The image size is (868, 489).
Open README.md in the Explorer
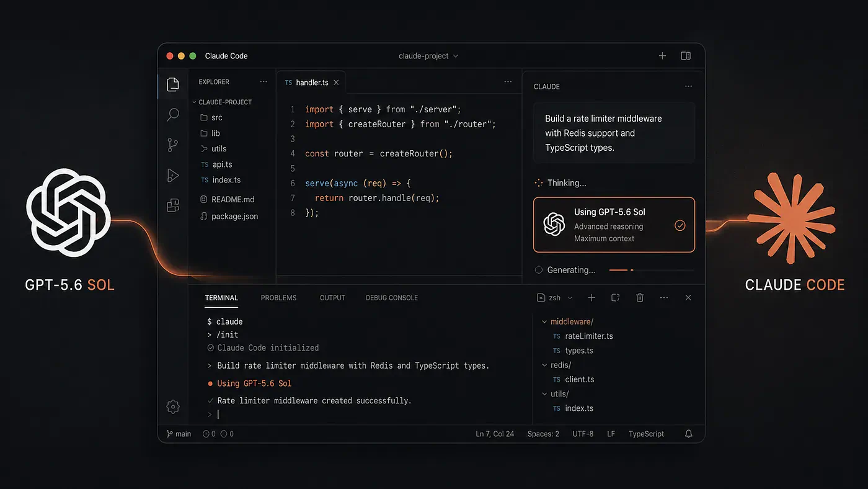pos(227,199)
